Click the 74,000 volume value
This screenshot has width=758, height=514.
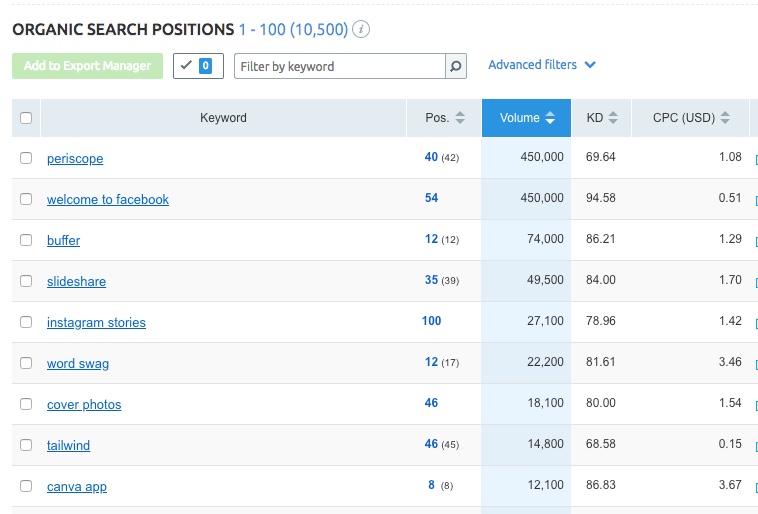[x=545, y=239]
